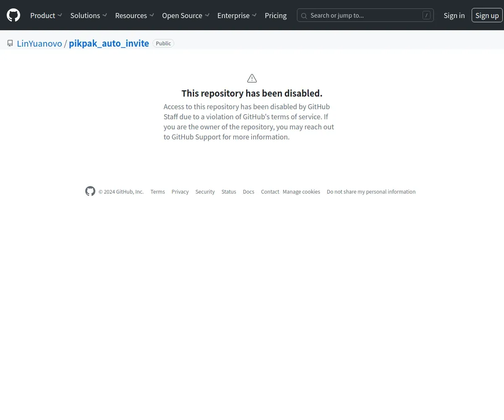The width and height of the screenshot is (504, 420).
Task: Expand the Enterprise menu
Action: [237, 16]
